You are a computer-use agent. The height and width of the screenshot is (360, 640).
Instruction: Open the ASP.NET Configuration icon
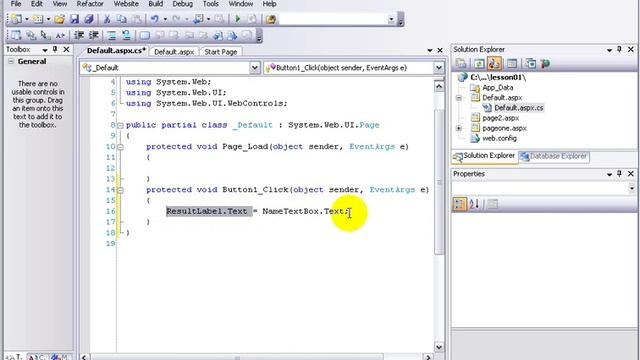[x=545, y=64]
